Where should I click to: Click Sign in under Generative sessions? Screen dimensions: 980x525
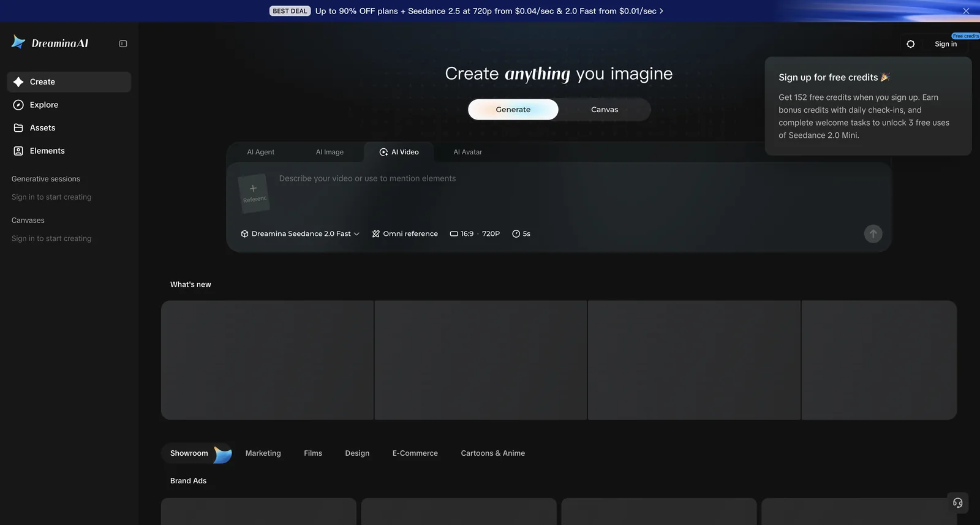point(51,197)
